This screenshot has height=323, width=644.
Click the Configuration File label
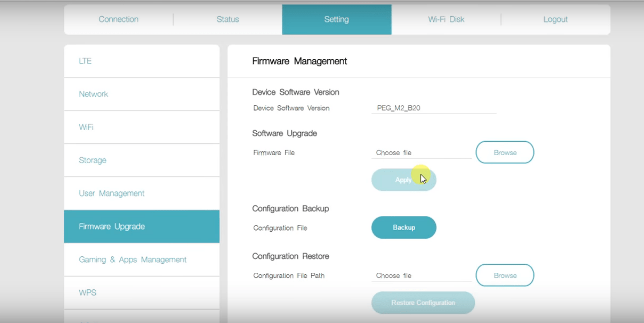(280, 228)
